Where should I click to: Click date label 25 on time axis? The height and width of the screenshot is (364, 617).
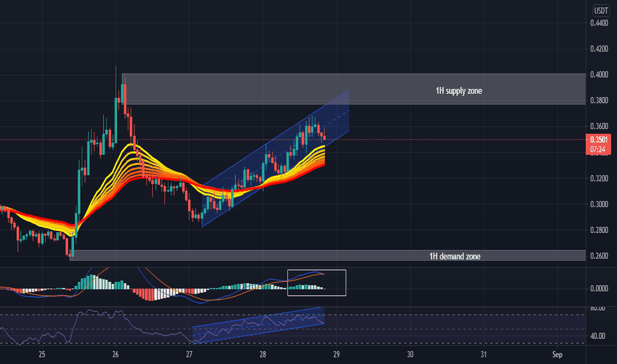pyautogui.click(x=42, y=355)
